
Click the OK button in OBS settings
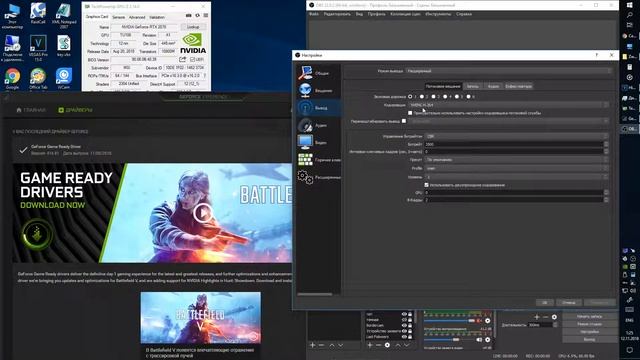544,302
